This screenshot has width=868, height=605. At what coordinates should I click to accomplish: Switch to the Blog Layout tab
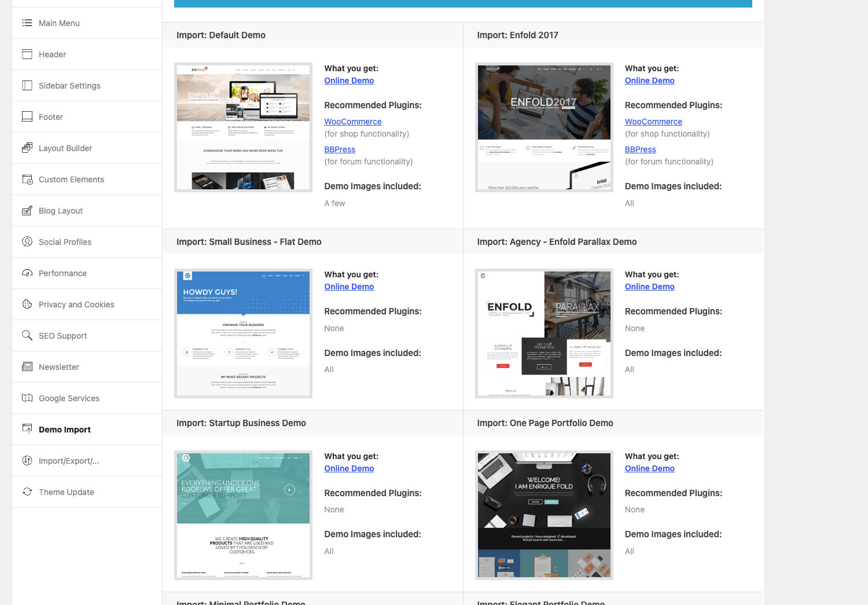(87, 211)
